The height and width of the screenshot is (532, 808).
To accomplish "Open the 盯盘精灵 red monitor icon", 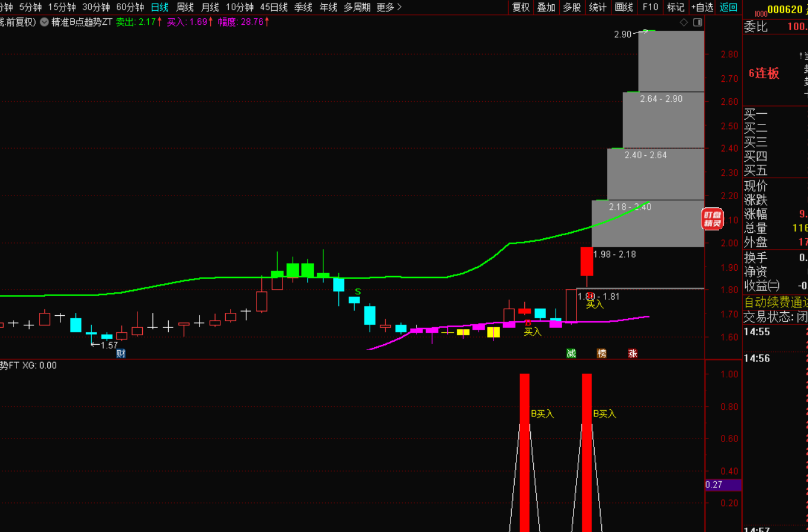I will pos(712,219).
